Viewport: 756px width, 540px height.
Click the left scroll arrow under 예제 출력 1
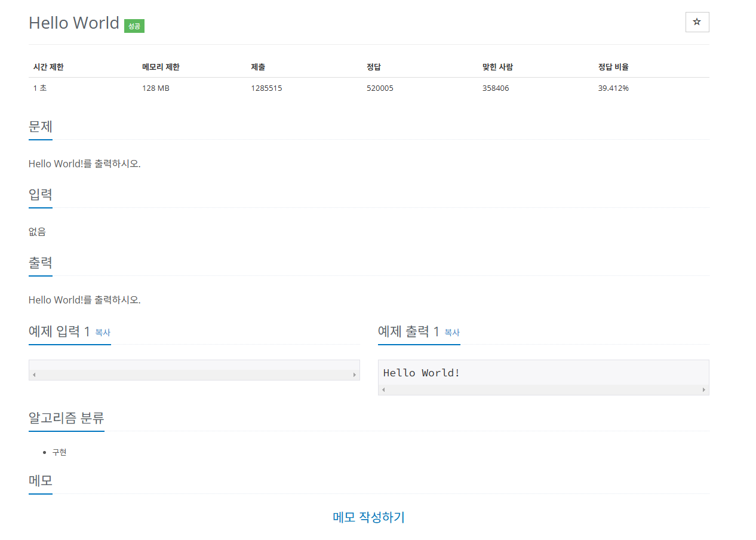pos(383,390)
